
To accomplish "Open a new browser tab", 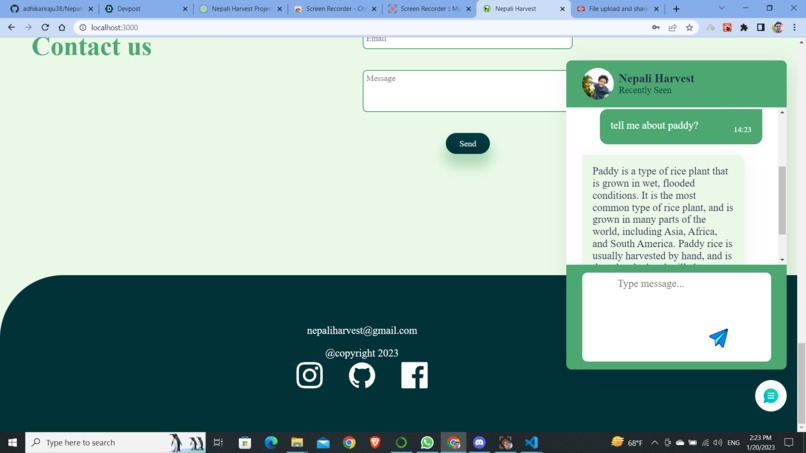I will pyautogui.click(x=676, y=9).
